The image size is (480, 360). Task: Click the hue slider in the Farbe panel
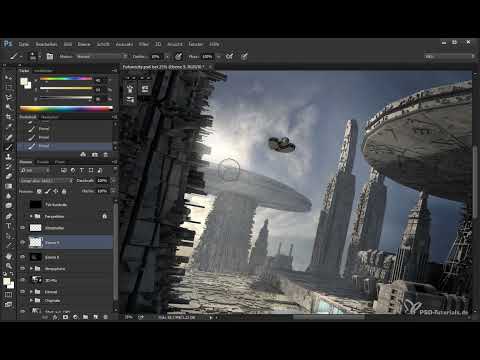point(66,79)
